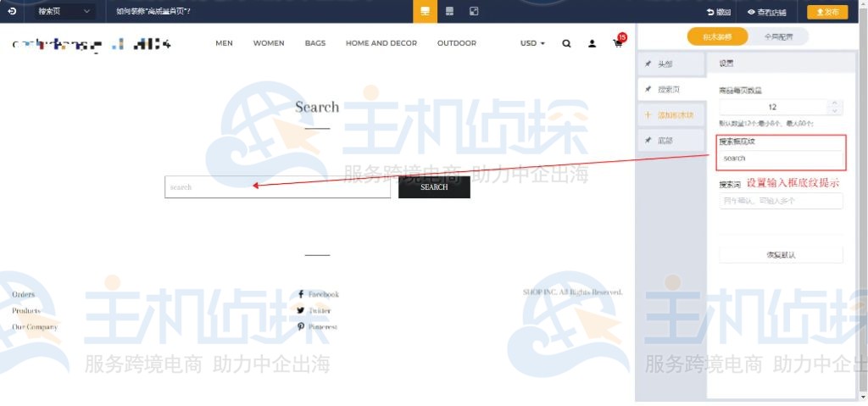Click the blurred store logo
This screenshot has width=868, height=406.
click(x=92, y=44)
